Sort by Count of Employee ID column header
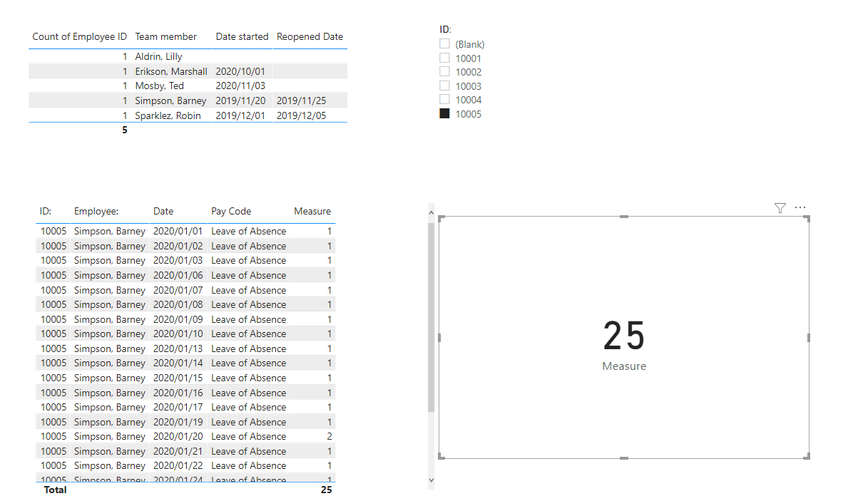The height and width of the screenshot is (496, 868). point(80,36)
